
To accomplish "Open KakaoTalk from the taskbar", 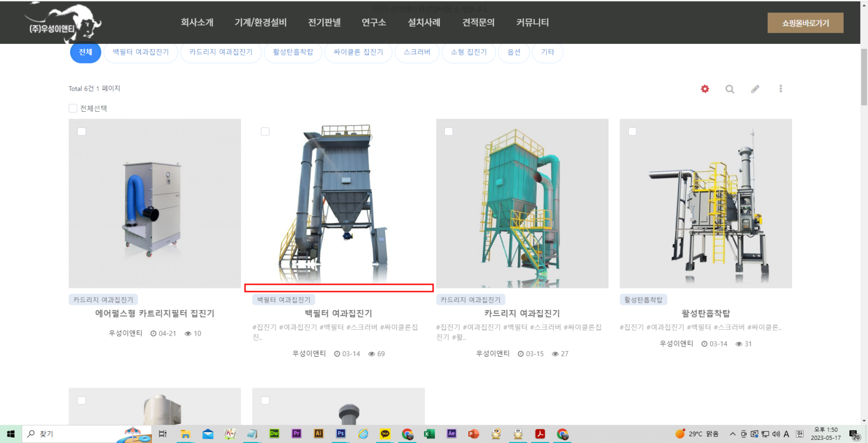I will (385, 434).
